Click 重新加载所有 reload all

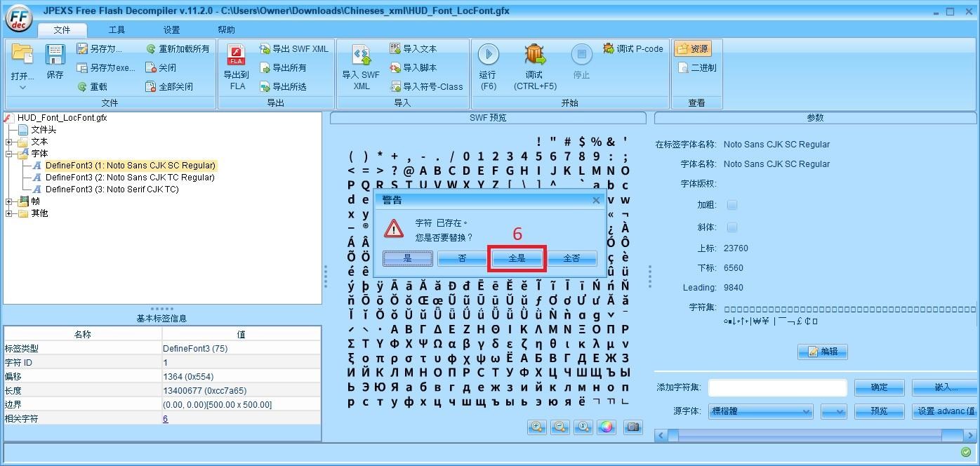(x=178, y=49)
